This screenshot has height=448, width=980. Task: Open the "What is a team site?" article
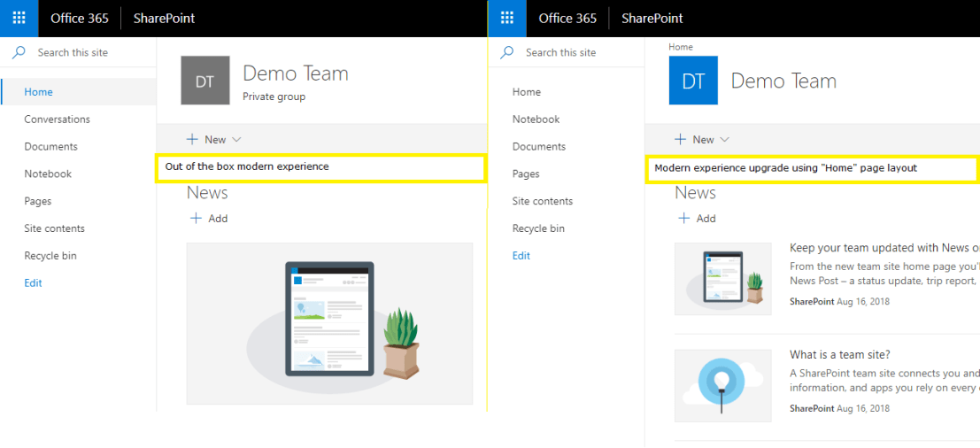pyautogui.click(x=839, y=355)
